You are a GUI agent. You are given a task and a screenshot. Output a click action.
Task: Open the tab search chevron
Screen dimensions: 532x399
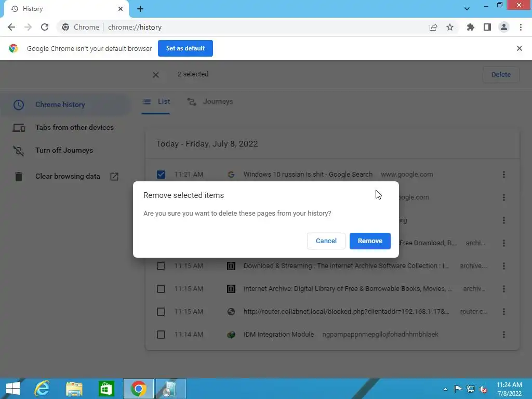(x=467, y=9)
